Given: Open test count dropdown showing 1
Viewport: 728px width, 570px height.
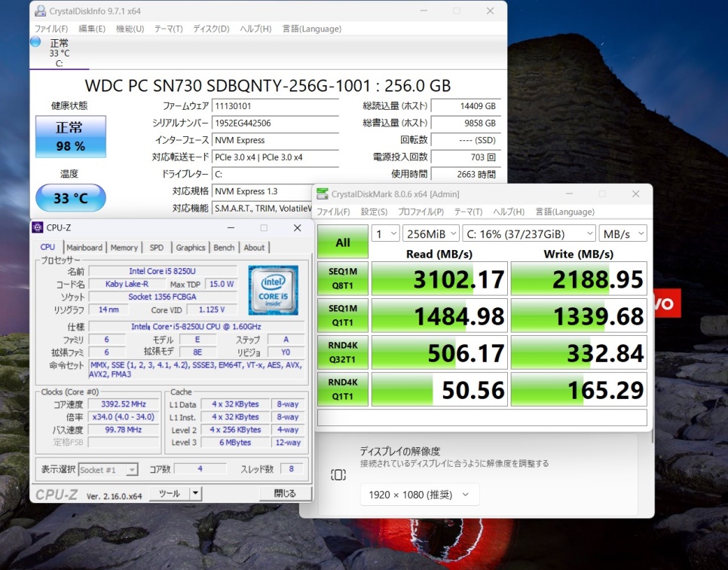Looking at the screenshot, I should pyautogui.click(x=385, y=233).
